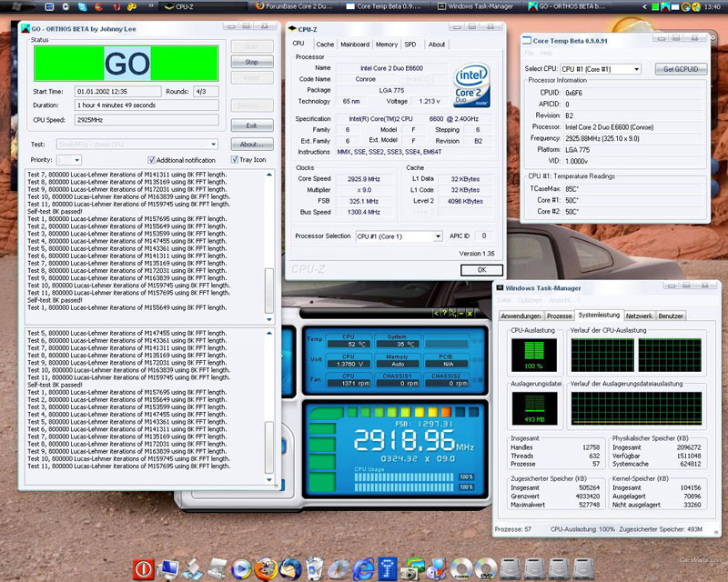The width and height of the screenshot is (728, 582).
Task: Open My Computer from the dock
Action: tap(167, 568)
